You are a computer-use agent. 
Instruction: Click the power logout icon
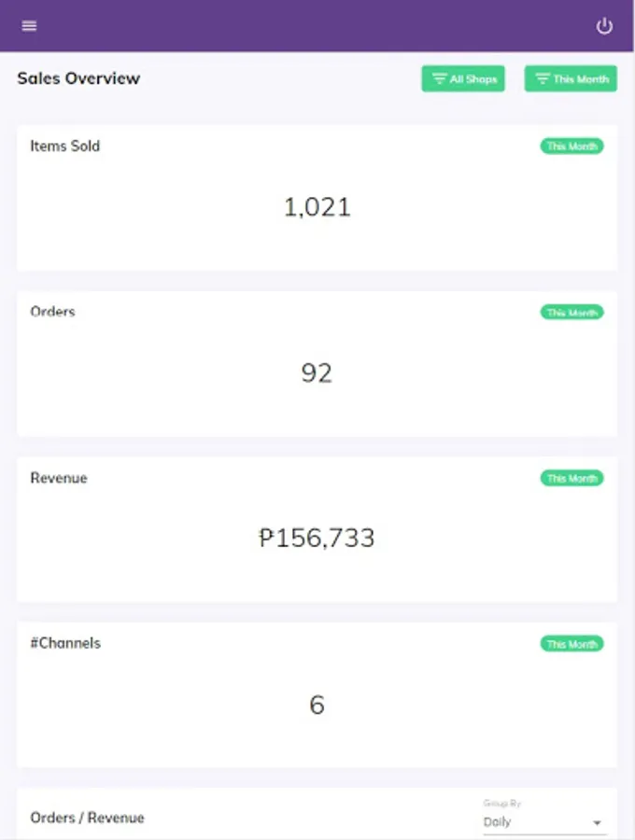pyautogui.click(x=604, y=26)
